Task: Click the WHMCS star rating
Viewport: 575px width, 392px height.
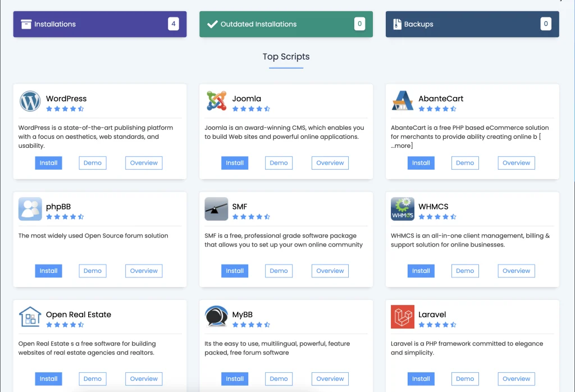Action: point(437,217)
